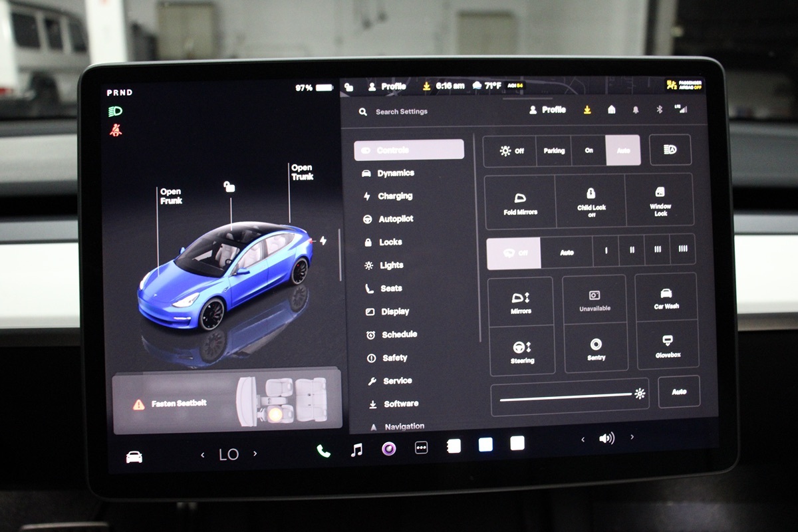Image resolution: width=798 pixels, height=532 pixels.
Task: Tap the Fold Mirrors icon
Action: 520,203
